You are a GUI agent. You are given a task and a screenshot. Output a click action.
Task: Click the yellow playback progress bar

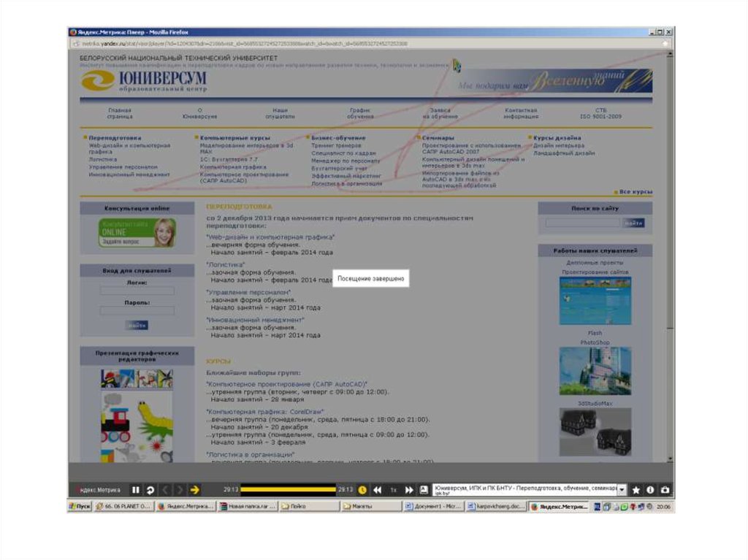tap(288, 490)
